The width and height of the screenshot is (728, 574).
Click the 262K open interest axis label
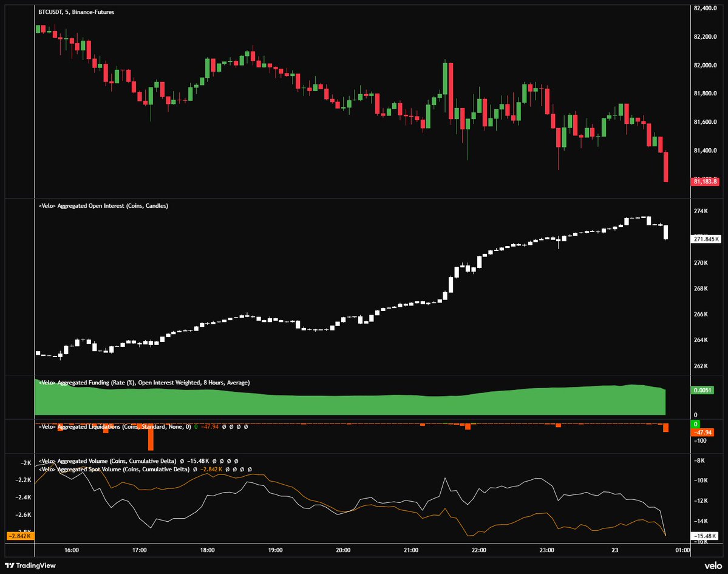(701, 366)
